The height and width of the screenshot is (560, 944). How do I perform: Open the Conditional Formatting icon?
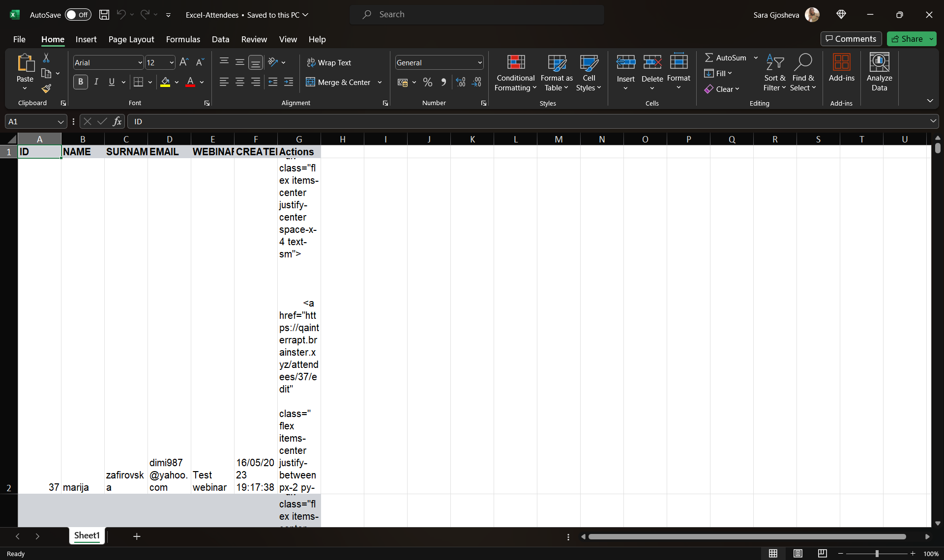[515, 62]
